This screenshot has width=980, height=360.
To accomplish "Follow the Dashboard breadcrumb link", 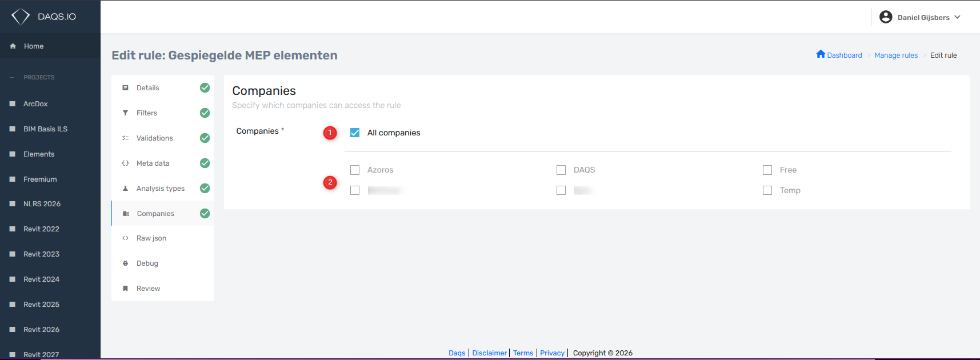I will 845,55.
